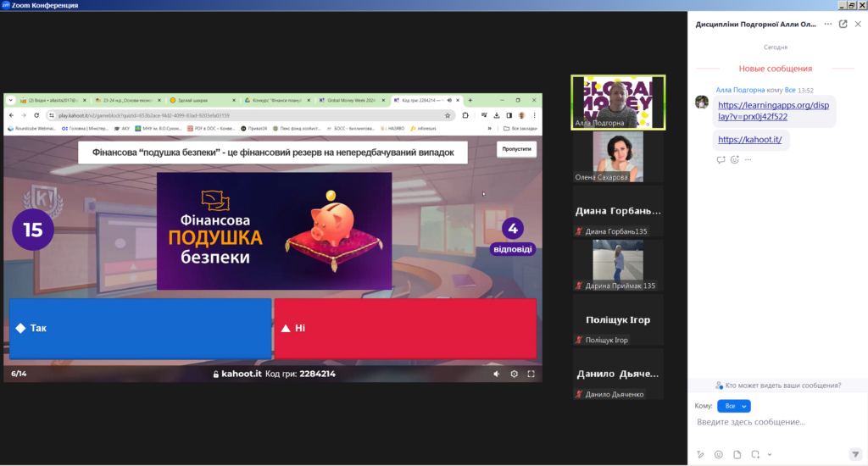Open Kahoot settings gear

[x=514, y=374]
